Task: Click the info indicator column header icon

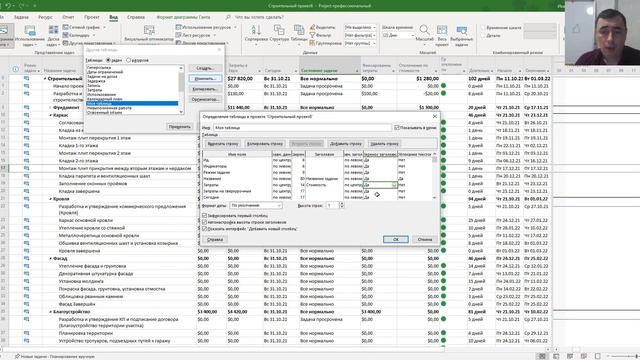Action: (16, 69)
